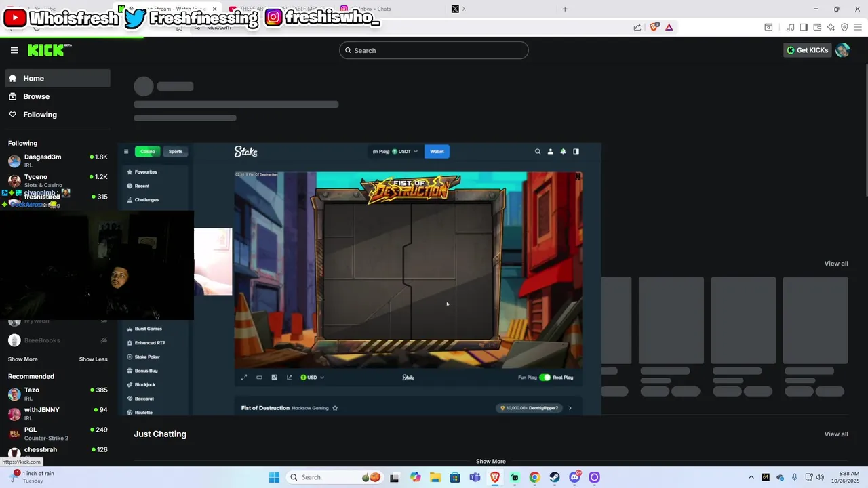The height and width of the screenshot is (488, 868).
Task: Go to Home in Kick sidebar
Action: pos(58,78)
